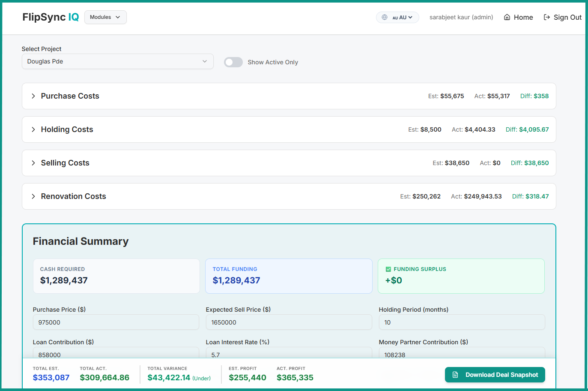Click the Selling Costs chevron arrow
Viewport: 588px width, 391px height.
pyautogui.click(x=33, y=163)
